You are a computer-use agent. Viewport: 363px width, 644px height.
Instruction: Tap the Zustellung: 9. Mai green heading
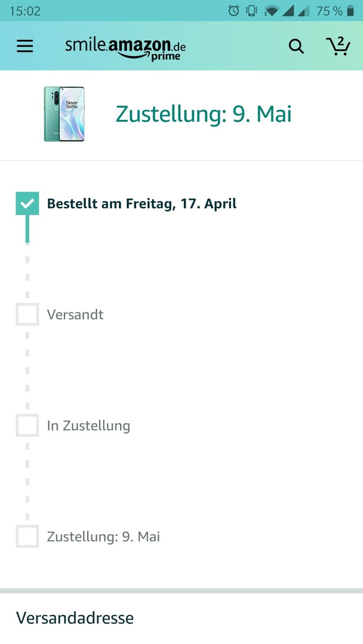[204, 114]
